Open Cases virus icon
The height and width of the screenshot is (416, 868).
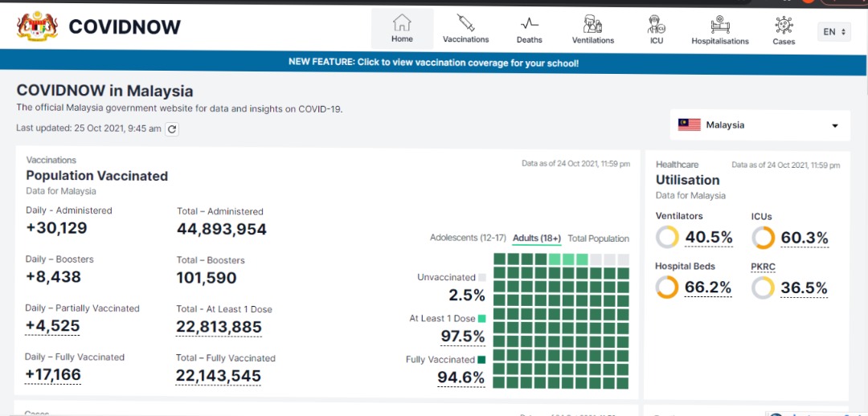click(x=784, y=26)
